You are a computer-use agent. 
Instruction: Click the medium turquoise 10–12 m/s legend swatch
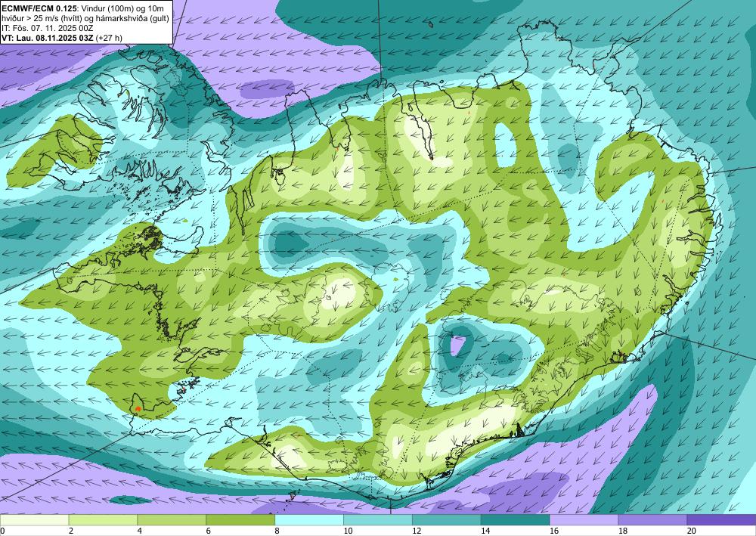click(377, 520)
